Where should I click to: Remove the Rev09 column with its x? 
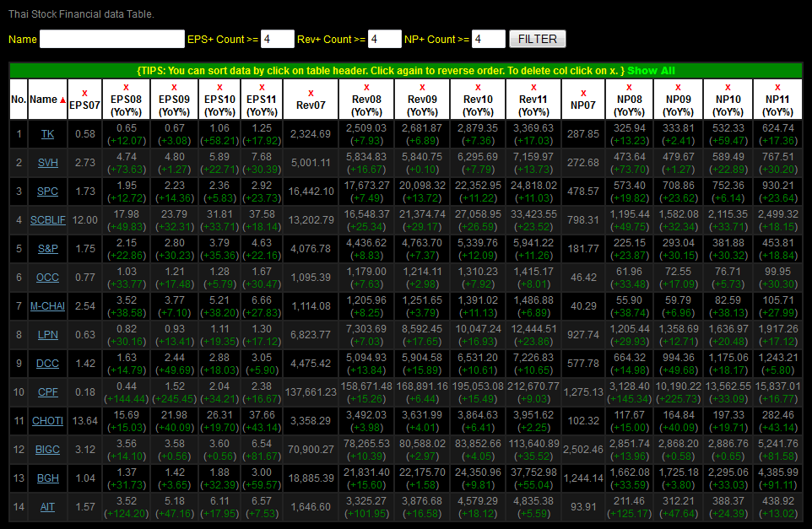coord(422,87)
